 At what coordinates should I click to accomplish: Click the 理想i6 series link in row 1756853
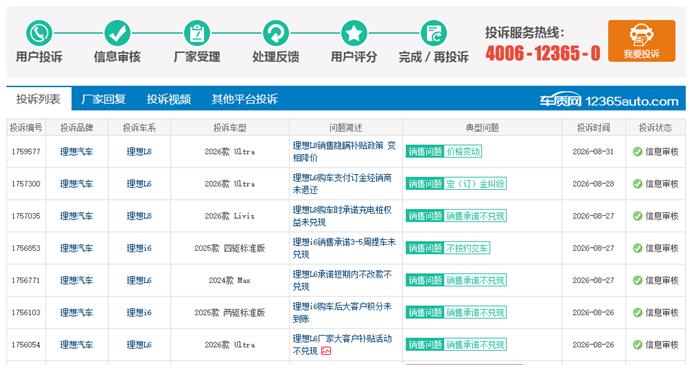[139, 248]
